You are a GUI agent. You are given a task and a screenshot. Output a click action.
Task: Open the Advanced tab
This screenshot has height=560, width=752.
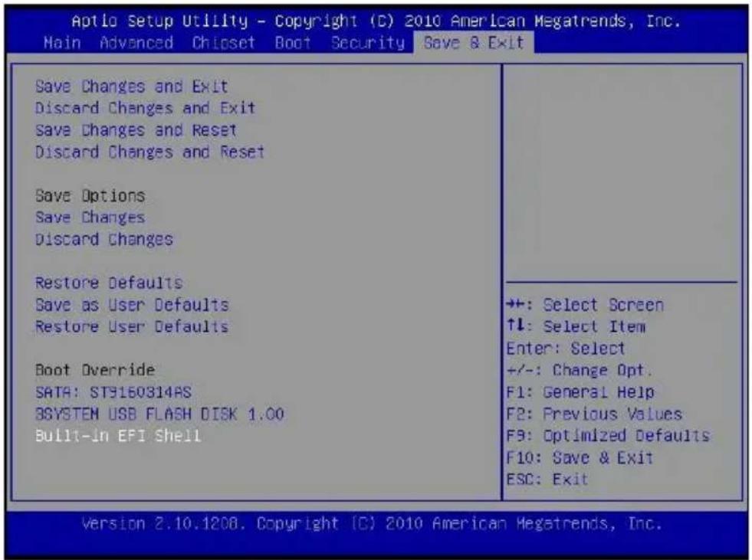coord(136,43)
